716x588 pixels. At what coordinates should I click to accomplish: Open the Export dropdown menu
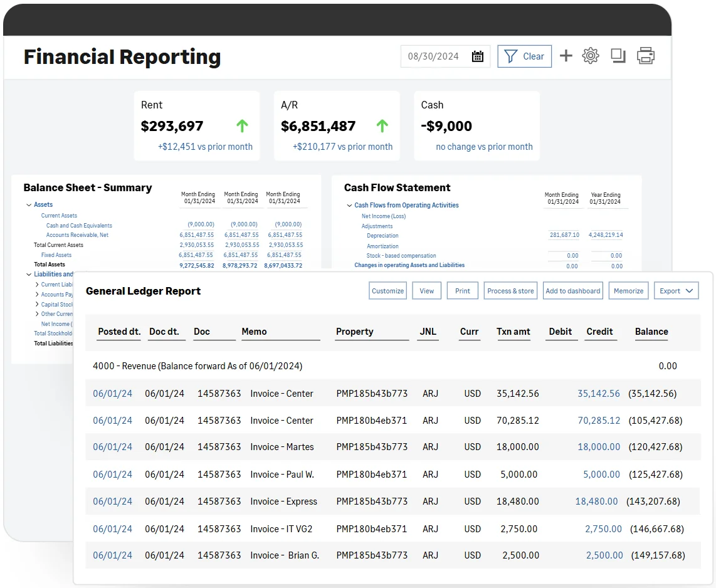[x=677, y=291]
